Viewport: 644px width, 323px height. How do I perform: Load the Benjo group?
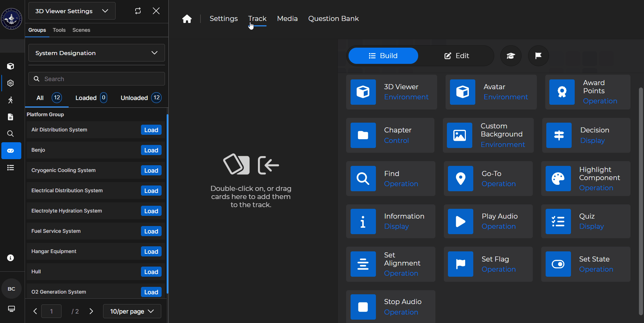151,150
